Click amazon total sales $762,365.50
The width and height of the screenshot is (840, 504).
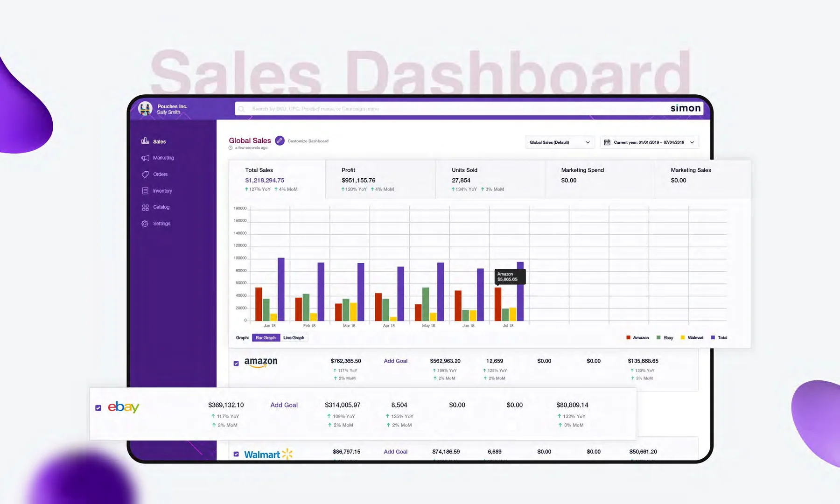[x=346, y=361]
